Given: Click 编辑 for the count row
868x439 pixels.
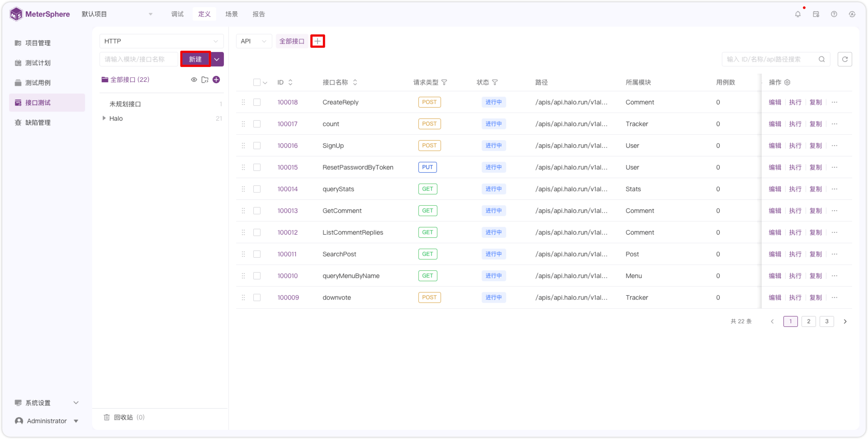Looking at the screenshot, I should (775, 124).
